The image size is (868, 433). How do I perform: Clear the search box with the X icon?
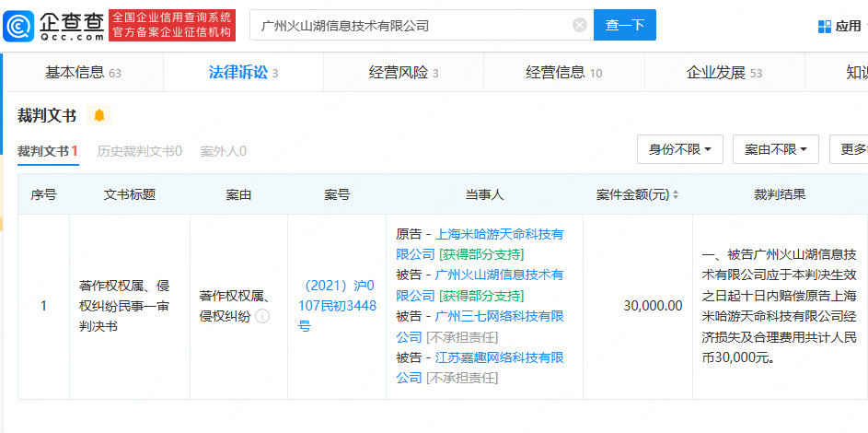(580, 25)
